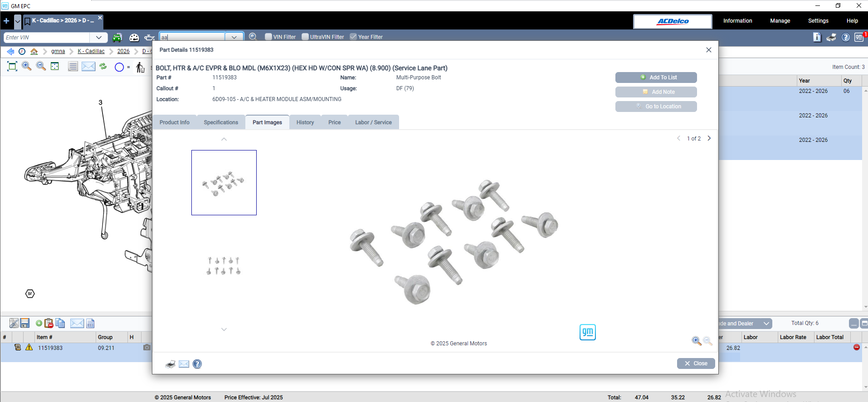Viewport: 868px width, 402px height.
Task: Select the second bolt thumbnail image
Action: point(224,266)
